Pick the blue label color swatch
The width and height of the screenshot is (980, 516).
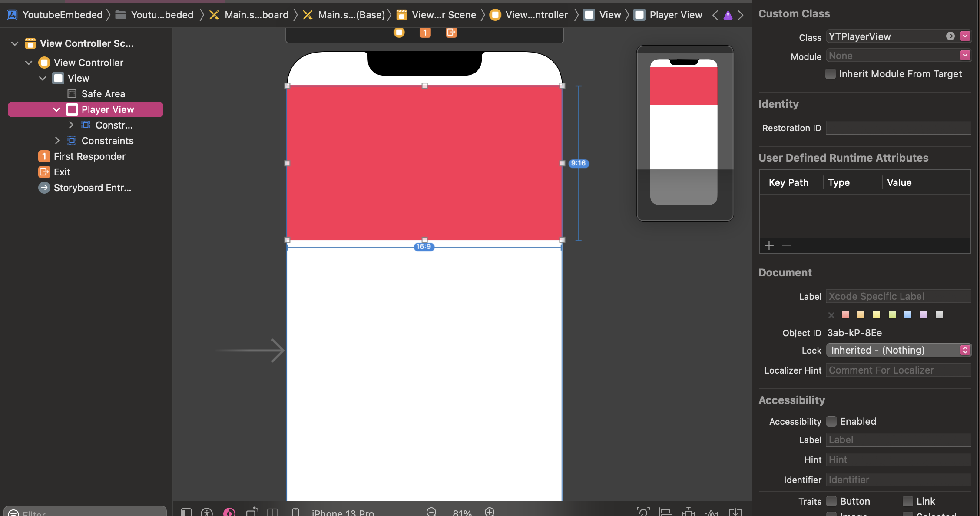908,314
